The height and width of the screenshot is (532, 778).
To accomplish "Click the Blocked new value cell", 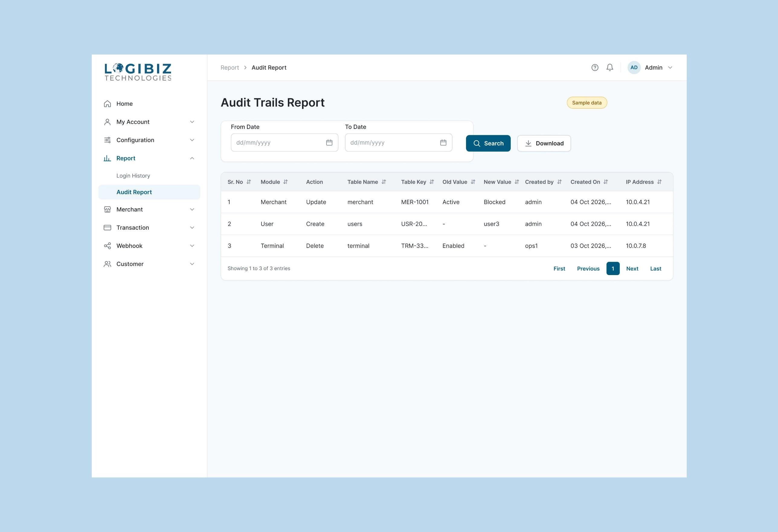I will [x=494, y=202].
